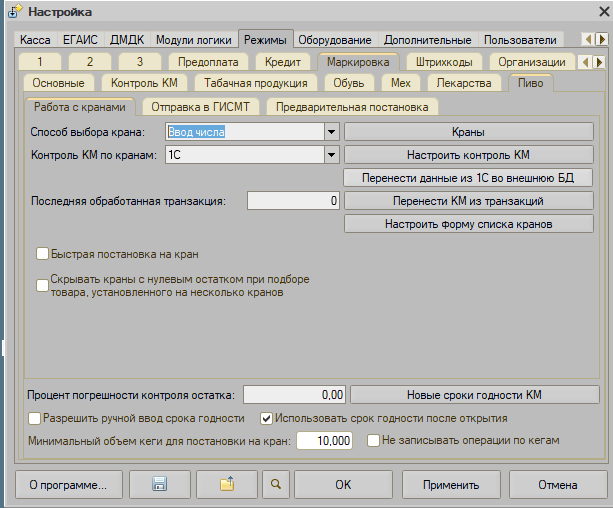The image size is (613, 508).
Task: Enable Быстрая постановка на кран checkbox
Action: click(x=43, y=253)
